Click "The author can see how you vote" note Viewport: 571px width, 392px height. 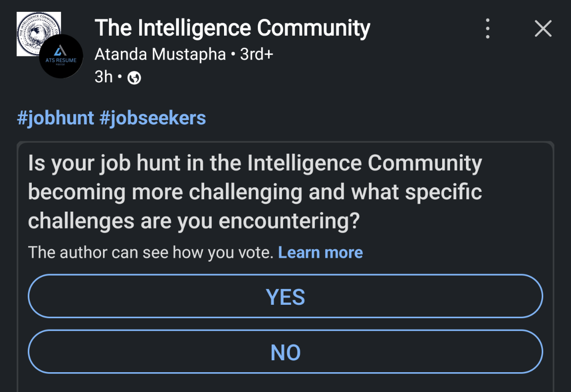point(151,253)
